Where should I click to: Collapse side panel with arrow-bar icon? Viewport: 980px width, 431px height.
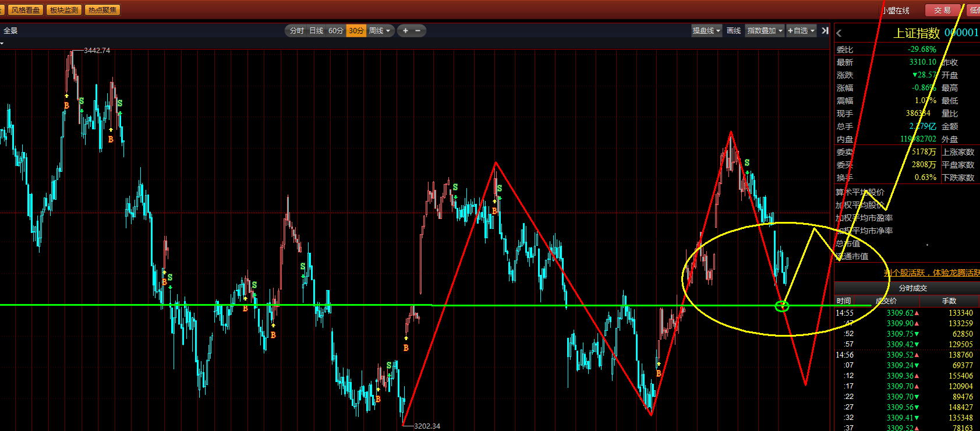pyautogui.click(x=825, y=31)
